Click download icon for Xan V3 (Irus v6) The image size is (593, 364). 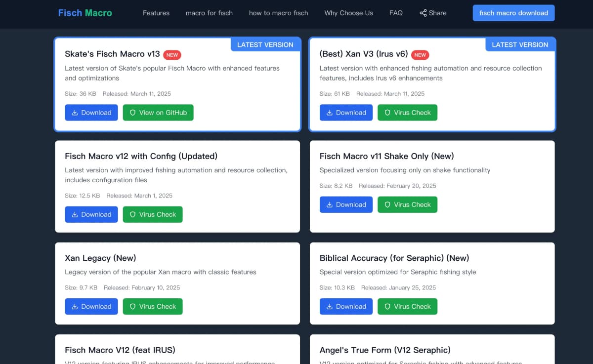point(330,113)
